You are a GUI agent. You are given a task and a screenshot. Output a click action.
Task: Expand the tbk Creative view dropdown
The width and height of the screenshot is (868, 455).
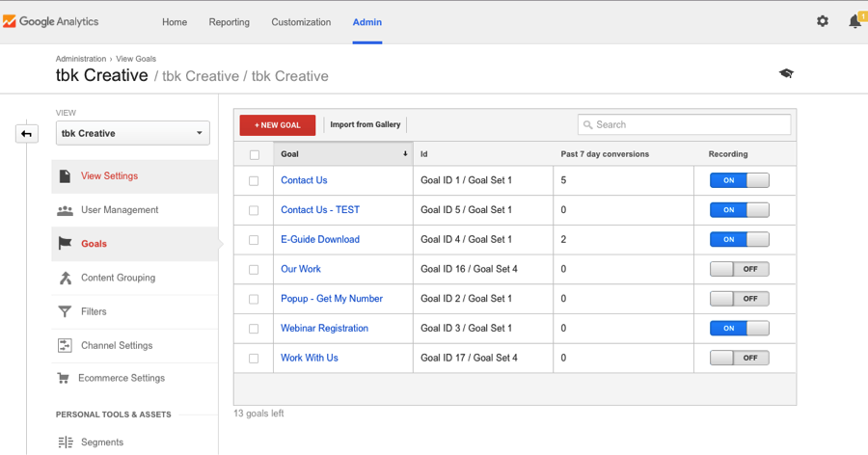[133, 133]
